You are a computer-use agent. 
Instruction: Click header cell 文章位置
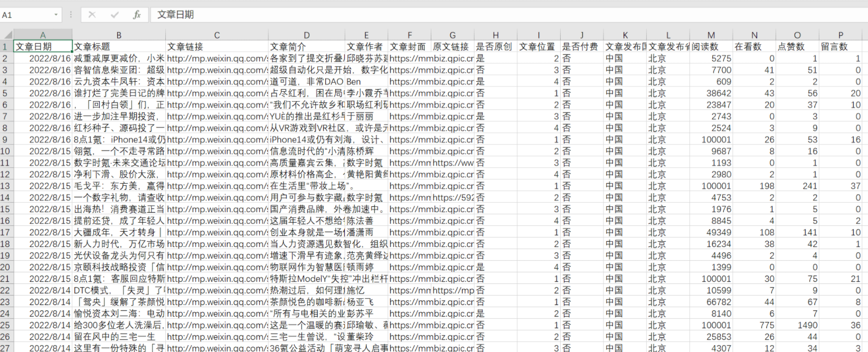[x=539, y=46]
